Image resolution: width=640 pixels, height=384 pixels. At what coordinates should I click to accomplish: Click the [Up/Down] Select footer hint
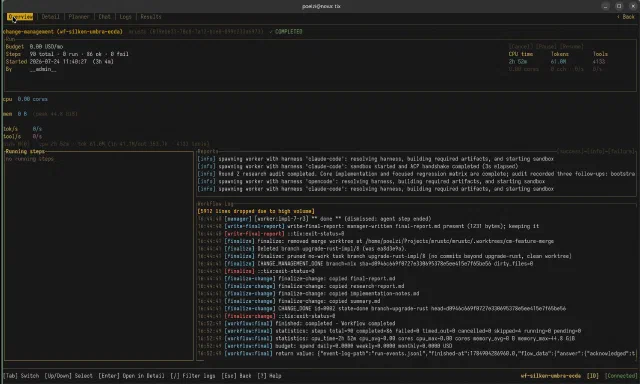tap(69, 376)
